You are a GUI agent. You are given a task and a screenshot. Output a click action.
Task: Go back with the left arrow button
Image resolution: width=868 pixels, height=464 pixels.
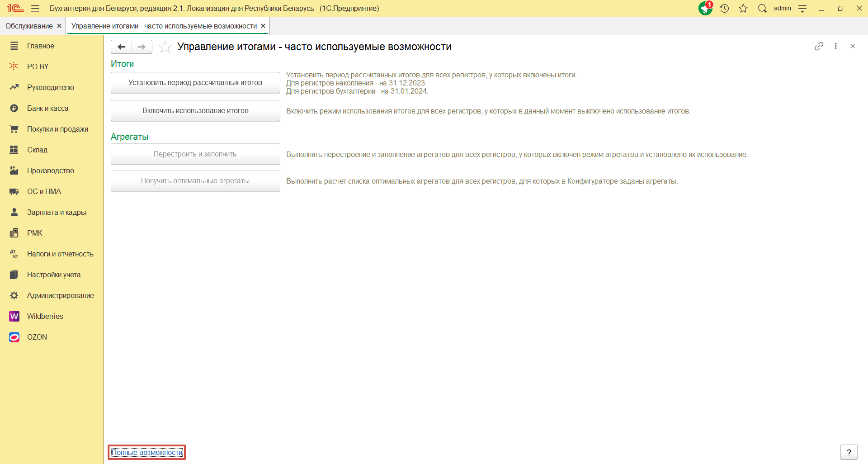(121, 47)
